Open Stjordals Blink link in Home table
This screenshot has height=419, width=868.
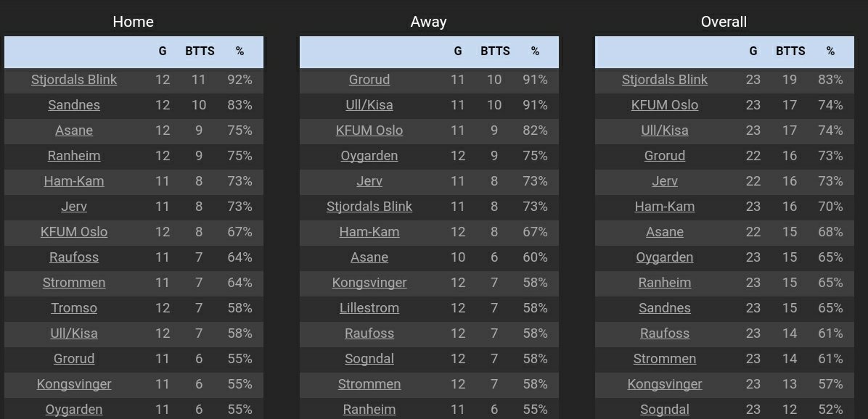[x=74, y=80]
